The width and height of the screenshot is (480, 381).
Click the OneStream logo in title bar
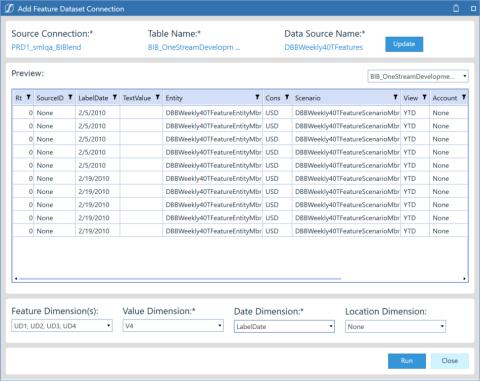click(x=9, y=9)
